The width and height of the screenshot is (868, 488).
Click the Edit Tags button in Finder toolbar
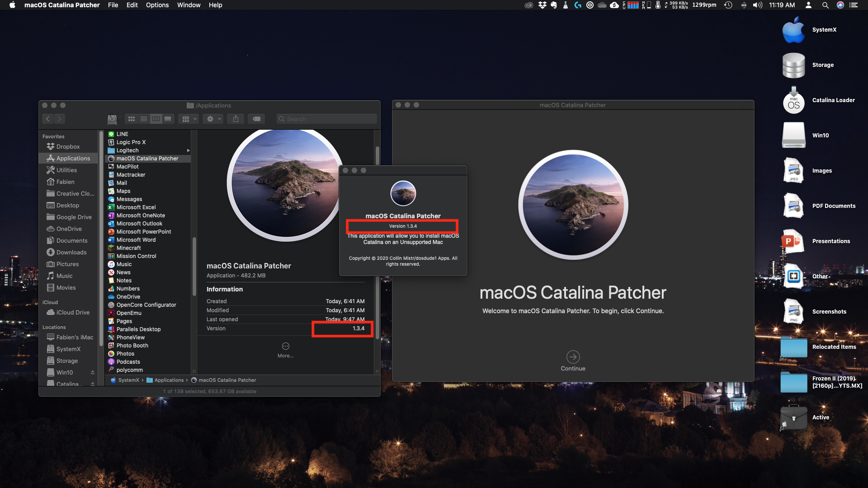click(x=256, y=119)
